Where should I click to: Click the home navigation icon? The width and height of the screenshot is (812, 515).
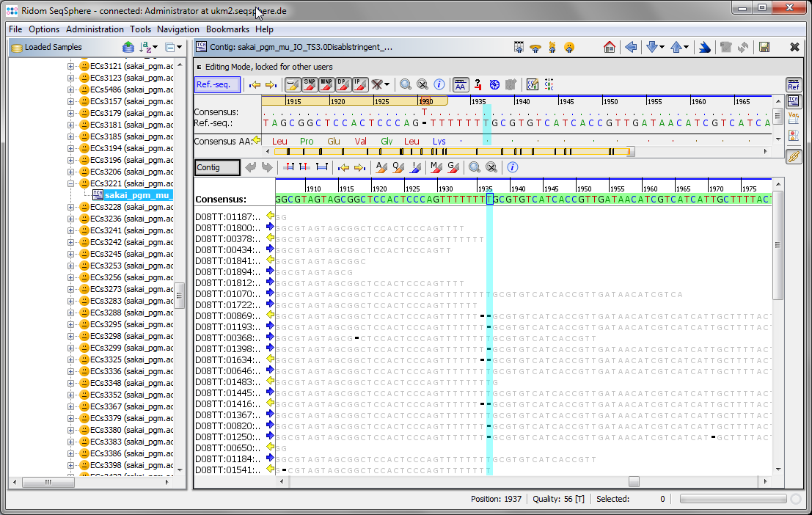[x=609, y=46]
